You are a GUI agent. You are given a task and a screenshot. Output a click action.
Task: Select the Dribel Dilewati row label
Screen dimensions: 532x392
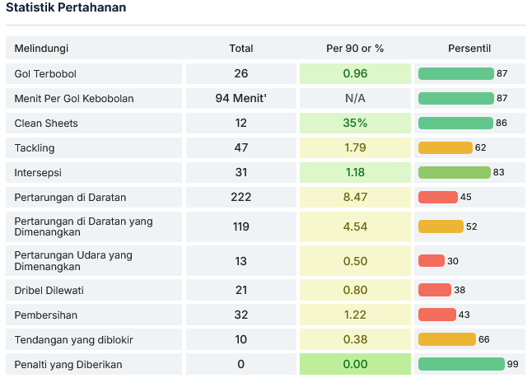(49, 290)
